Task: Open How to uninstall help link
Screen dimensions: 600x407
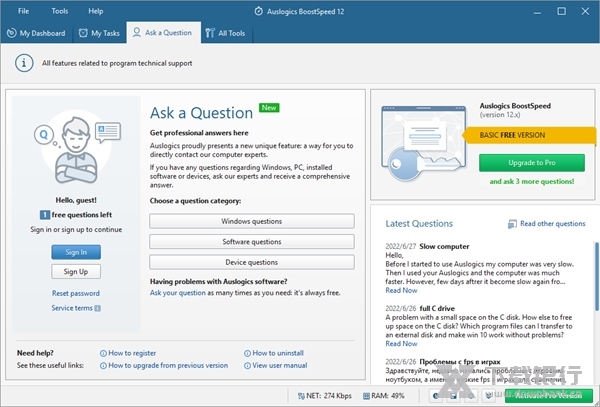Action: pos(278,353)
